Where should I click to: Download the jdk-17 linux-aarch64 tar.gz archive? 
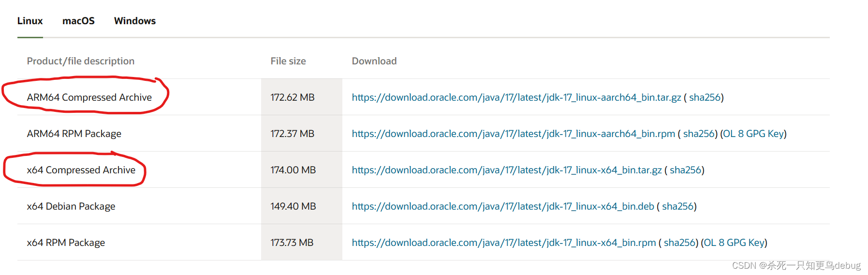pos(516,97)
